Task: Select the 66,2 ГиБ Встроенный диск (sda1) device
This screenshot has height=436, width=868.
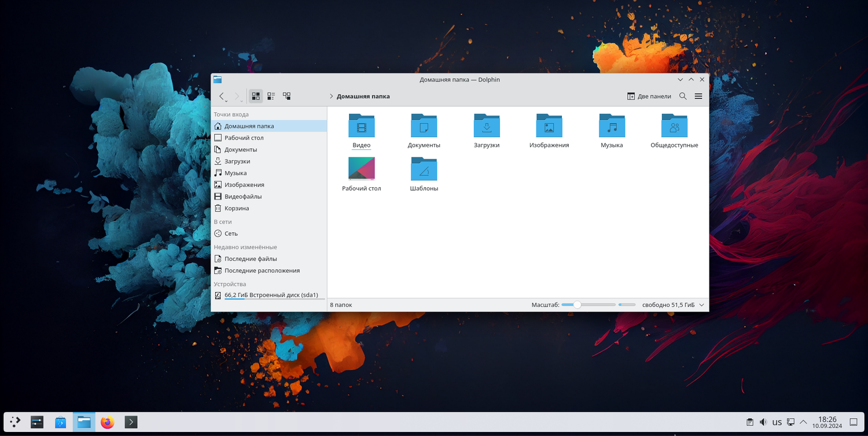Action: [269, 295]
